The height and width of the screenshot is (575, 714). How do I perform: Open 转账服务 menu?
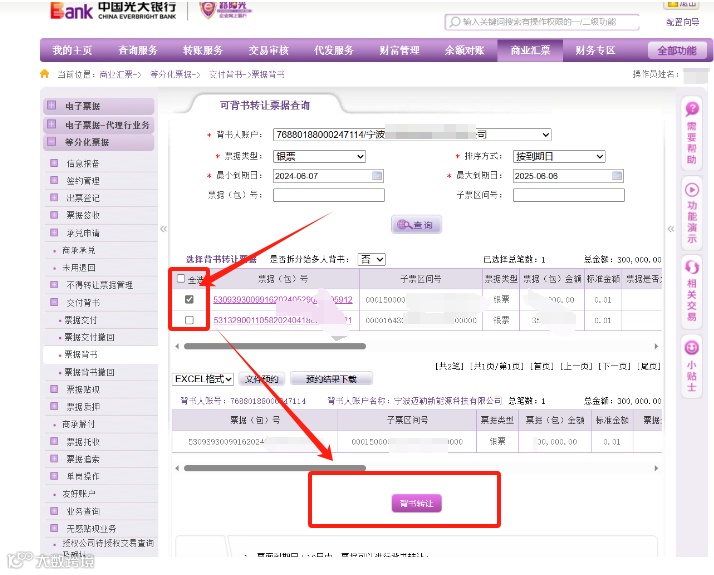[x=203, y=51]
